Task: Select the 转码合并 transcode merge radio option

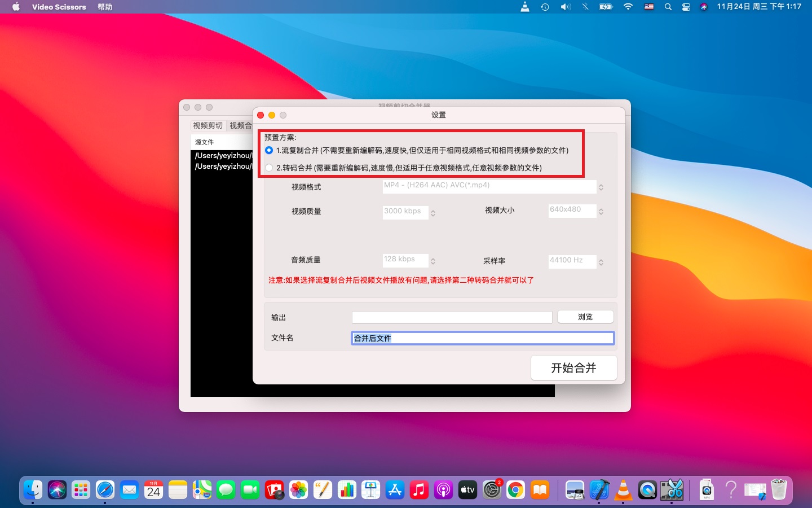Action: [269, 168]
